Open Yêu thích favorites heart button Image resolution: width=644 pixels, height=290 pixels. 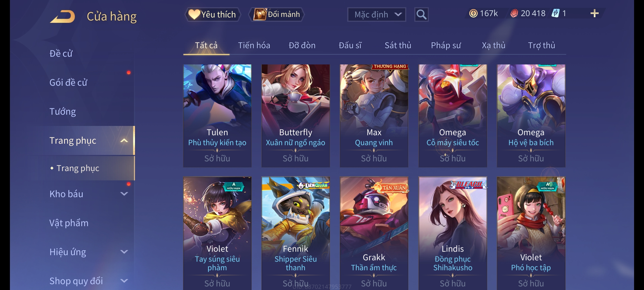pyautogui.click(x=213, y=15)
